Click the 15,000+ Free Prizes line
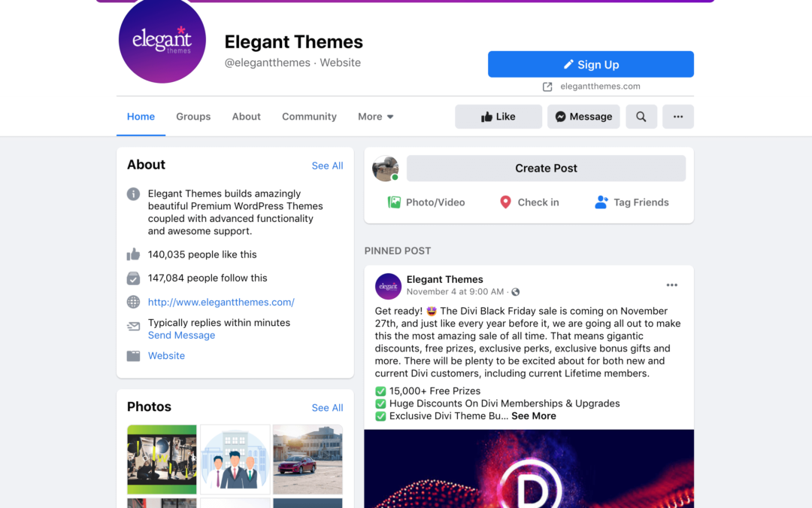 [435, 391]
